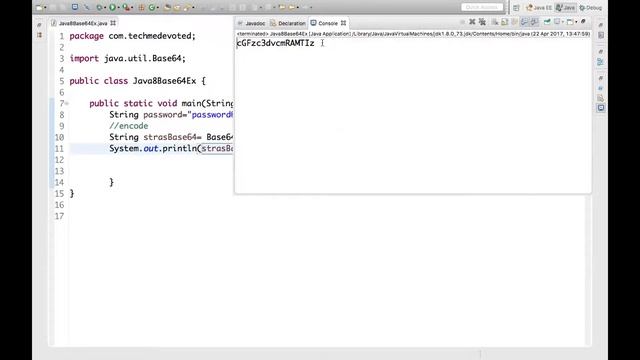Toggle the Word Wrap console icon

(x=514, y=22)
